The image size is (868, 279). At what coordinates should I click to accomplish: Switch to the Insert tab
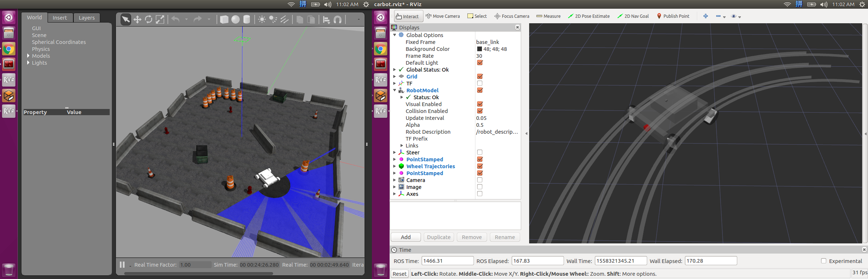[60, 18]
